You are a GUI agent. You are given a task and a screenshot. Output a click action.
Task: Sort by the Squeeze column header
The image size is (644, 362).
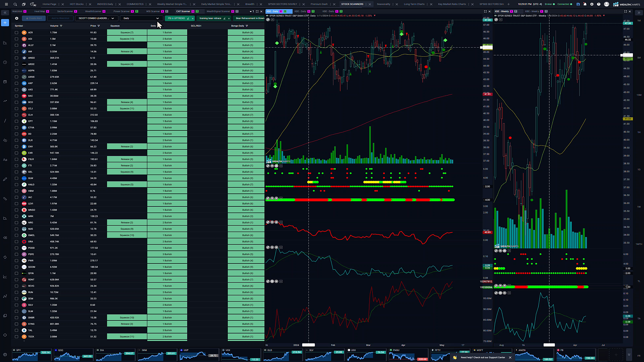[115, 26]
